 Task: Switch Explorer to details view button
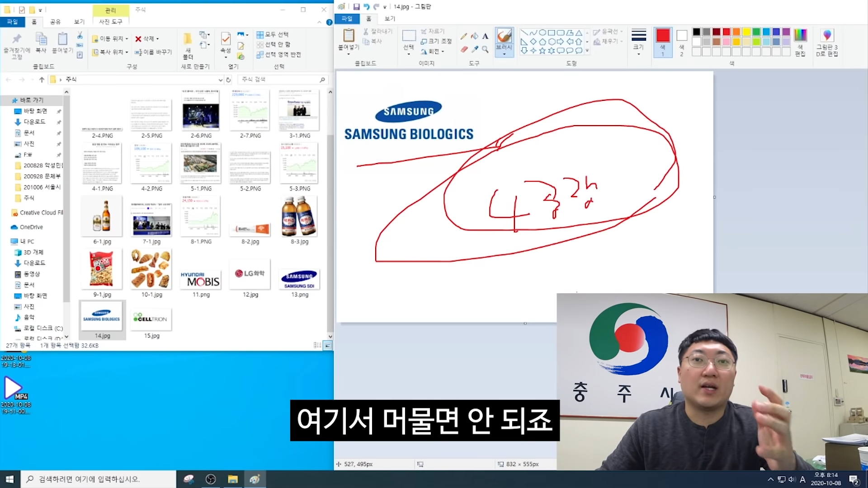point(317,345)
